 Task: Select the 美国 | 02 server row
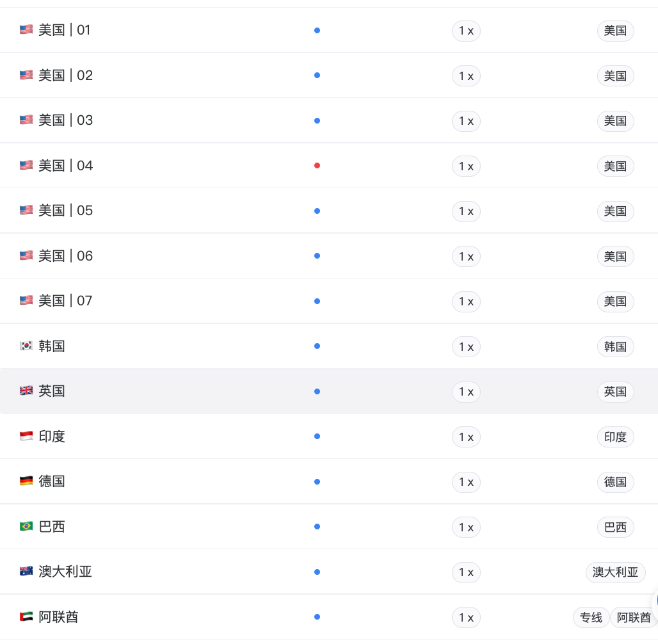329,76
